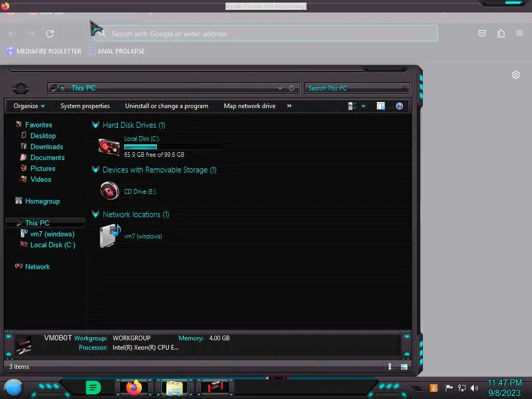Open Firefox from the taskbar
532x399 pixels.
click(134, 388)
